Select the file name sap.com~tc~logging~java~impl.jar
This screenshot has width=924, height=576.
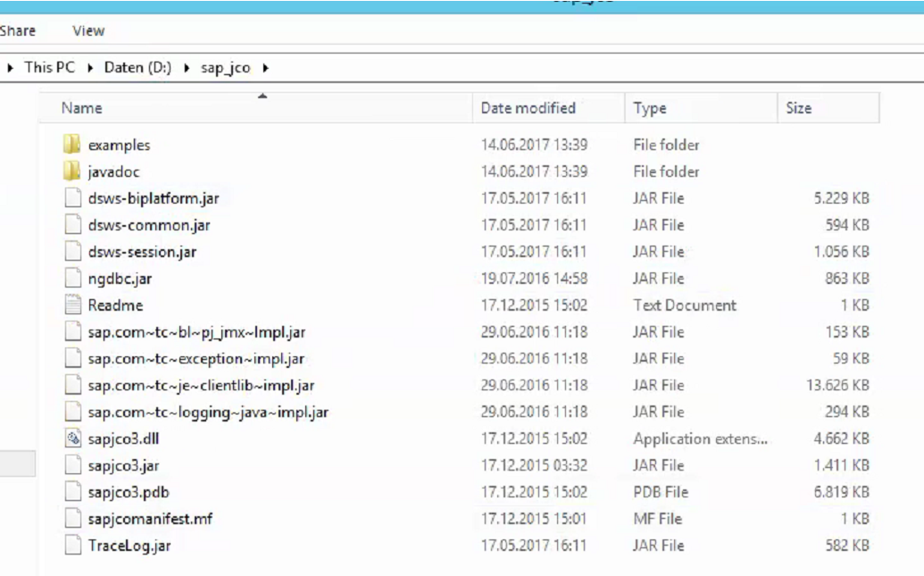(x=208, y=412)
